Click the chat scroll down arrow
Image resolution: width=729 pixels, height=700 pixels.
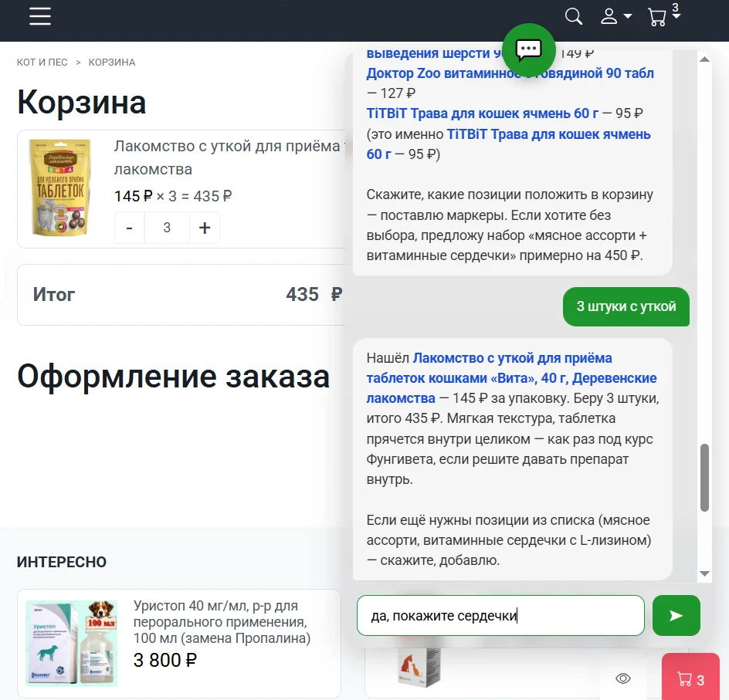click(704, 573)
